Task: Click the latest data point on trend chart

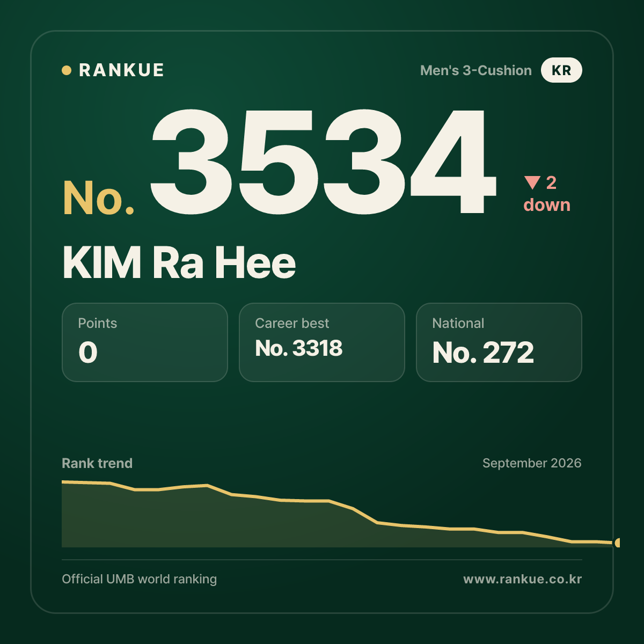Action: [618, 543]
